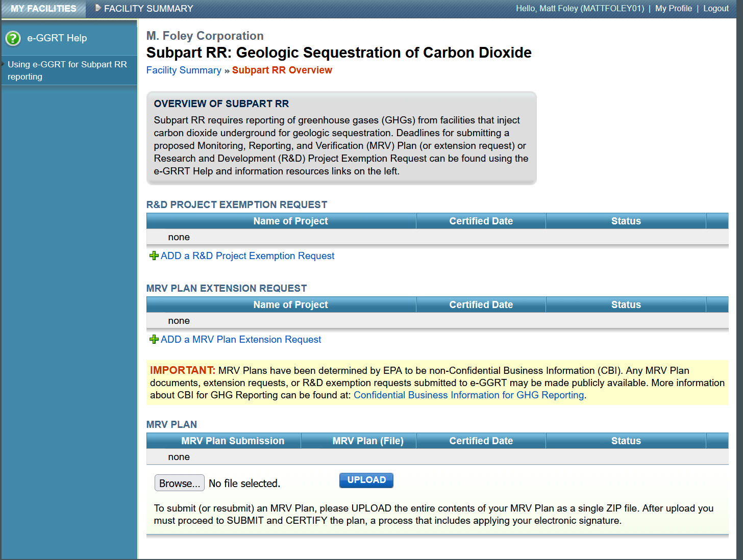Click Status header in R&D Exemption table
743x560 pixels.
pos(626,221)
